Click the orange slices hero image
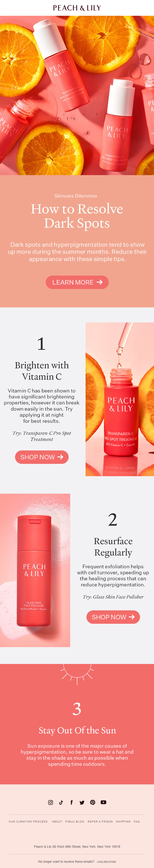 point(77,95)
